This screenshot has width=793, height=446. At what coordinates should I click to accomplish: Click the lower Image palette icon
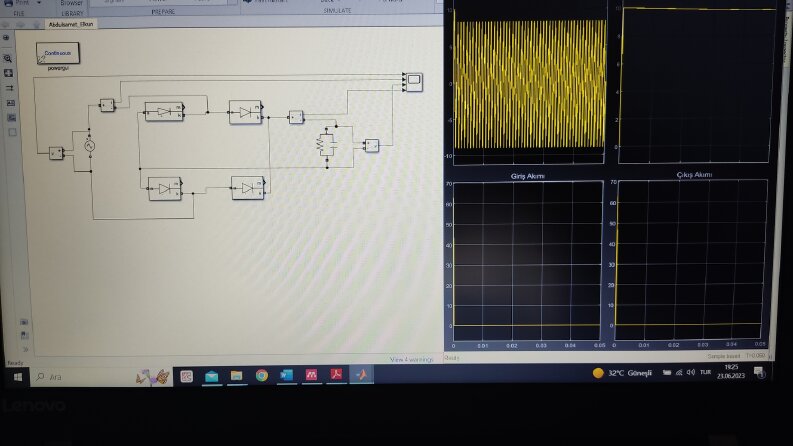click(12, 118)
